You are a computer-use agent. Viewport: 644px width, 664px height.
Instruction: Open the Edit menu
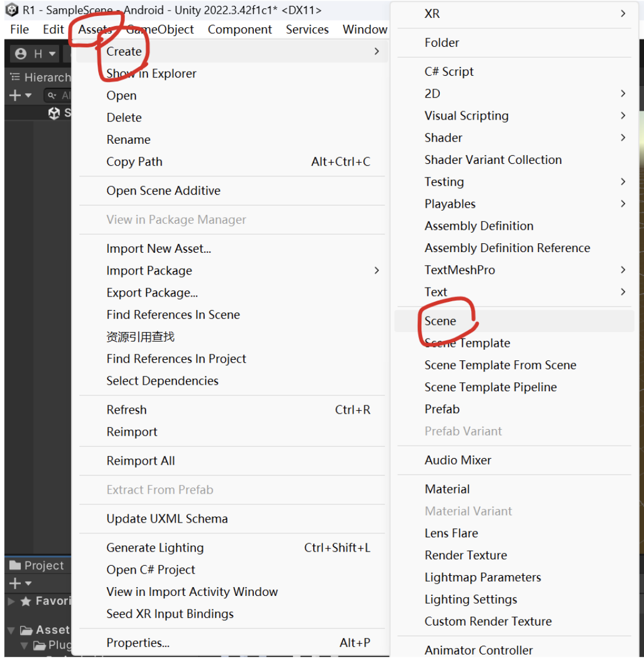coord(53,30)
